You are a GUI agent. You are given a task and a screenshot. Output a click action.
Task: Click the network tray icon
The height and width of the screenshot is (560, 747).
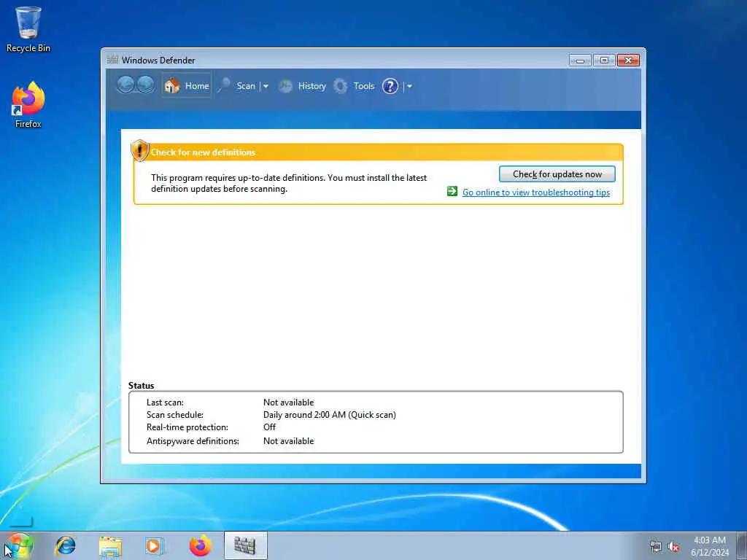click(x=656, y=546)
